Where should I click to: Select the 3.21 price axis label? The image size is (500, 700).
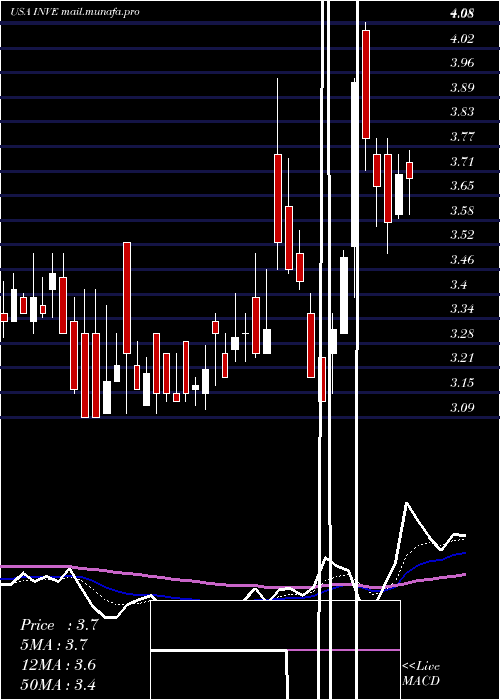coord(462,358)
